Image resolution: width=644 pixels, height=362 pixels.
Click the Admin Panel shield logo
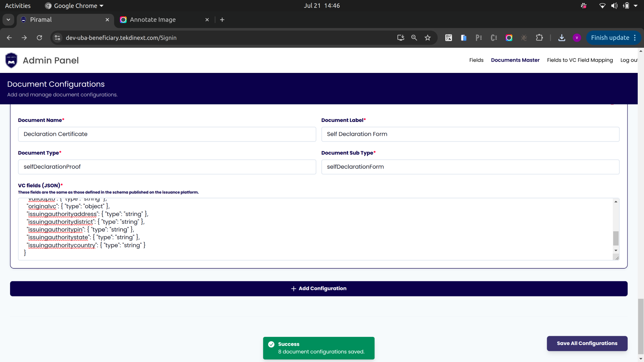tap(11, 60)
